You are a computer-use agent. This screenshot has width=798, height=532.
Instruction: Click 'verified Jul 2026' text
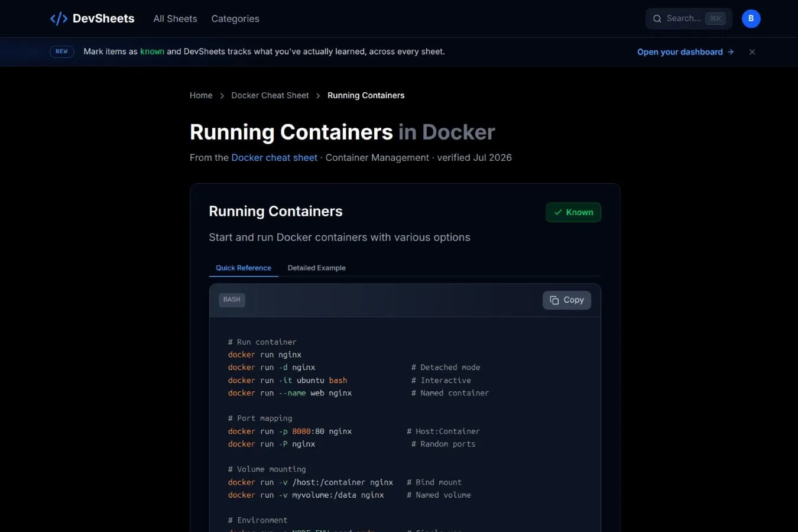(x=475, y=158)
